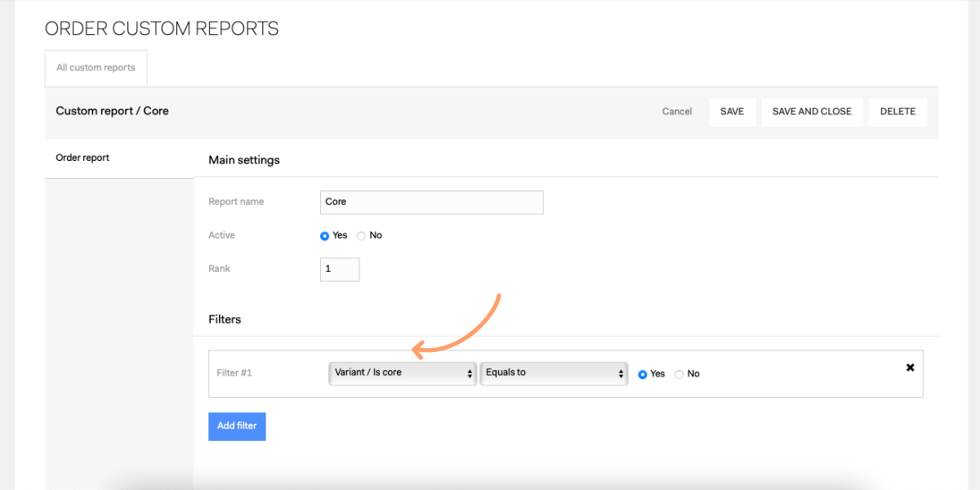980x490 pixels.
Task: Open the All custom reports tab
Action: point(96,68)
